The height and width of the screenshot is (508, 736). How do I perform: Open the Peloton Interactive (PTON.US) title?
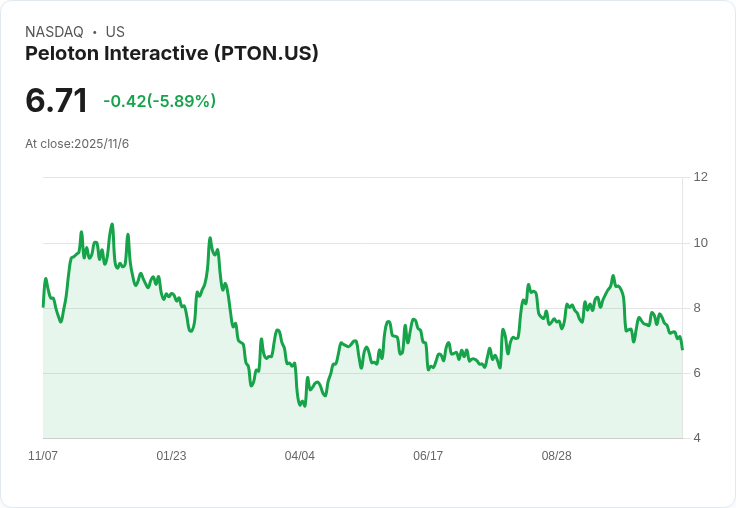(x=172, y=53)
